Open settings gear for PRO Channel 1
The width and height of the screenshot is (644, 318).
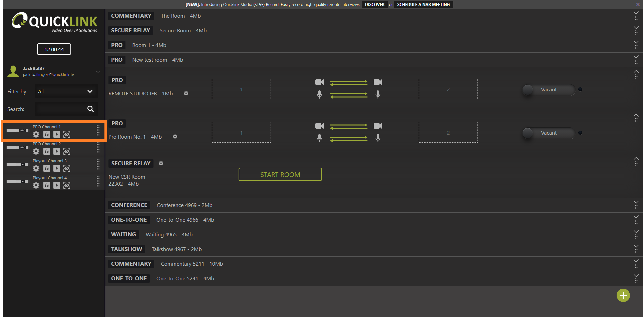click(x=36, y=134)
